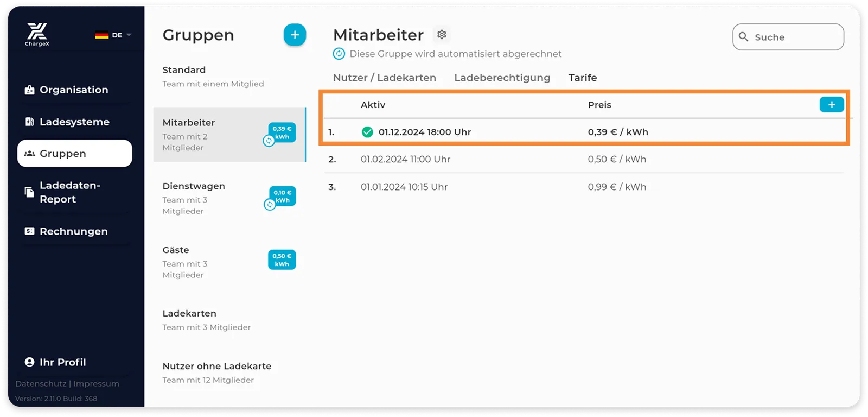Select tariff row 01.12.2024 18:00 Uhr
The height and width of the screenshot is (417, 868).
pos(584,132)
